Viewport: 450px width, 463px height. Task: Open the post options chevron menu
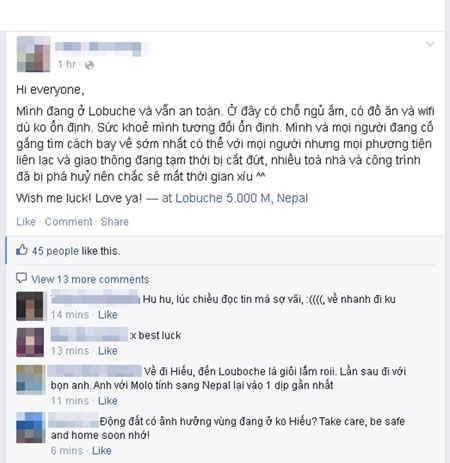pyautogui.click(x=430, y=44)
